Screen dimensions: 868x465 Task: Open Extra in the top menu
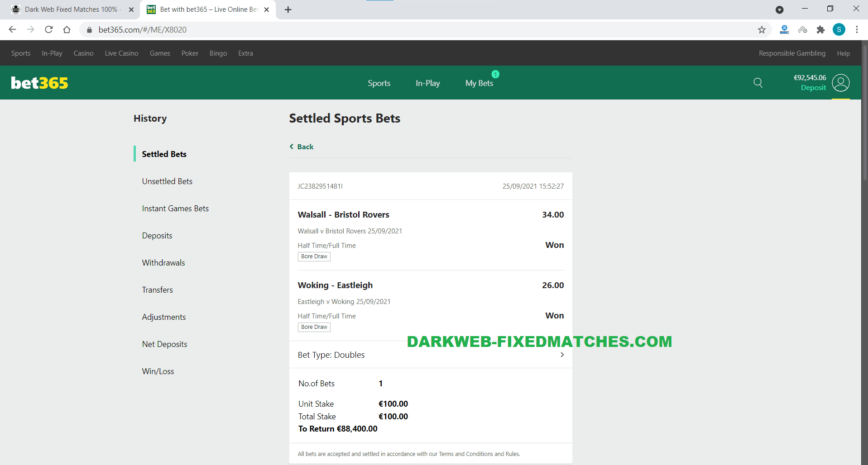[x=246, y=53]
